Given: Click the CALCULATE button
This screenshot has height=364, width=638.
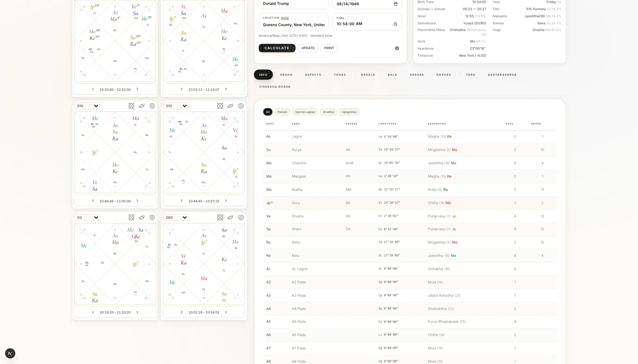Looking at the screenshot, I should coord(277,48).
